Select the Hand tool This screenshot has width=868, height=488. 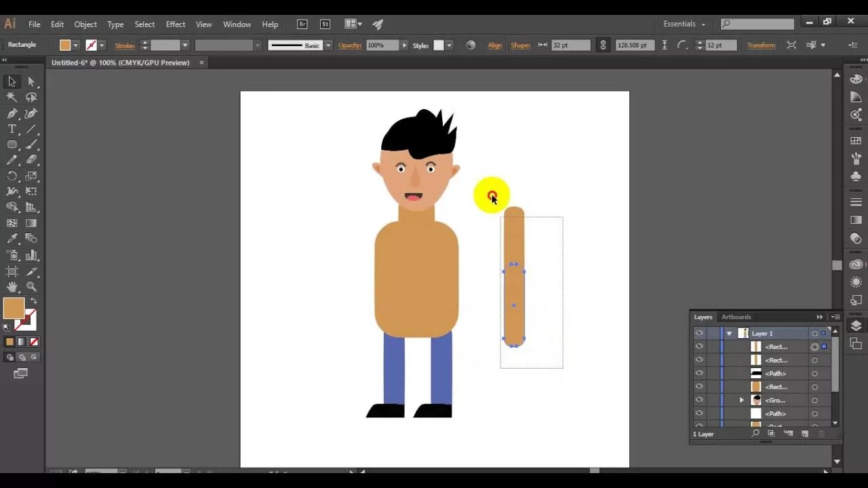pyautogui.click(x=12, y=287)
